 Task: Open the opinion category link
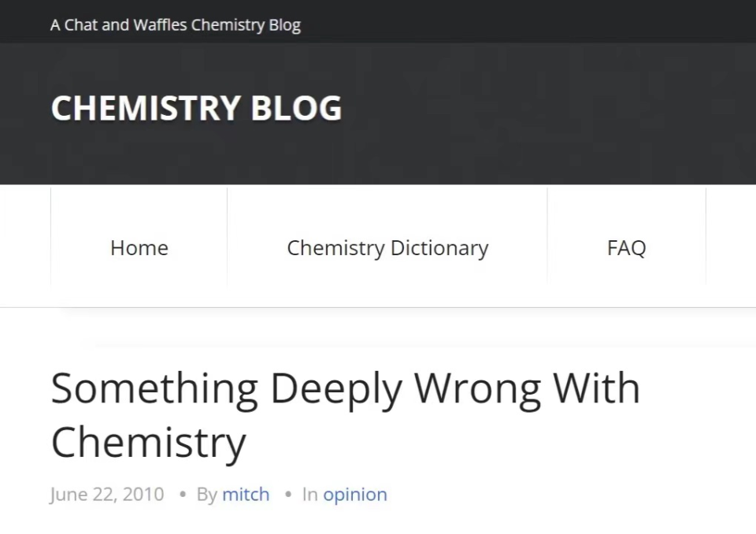coord(355,495)
